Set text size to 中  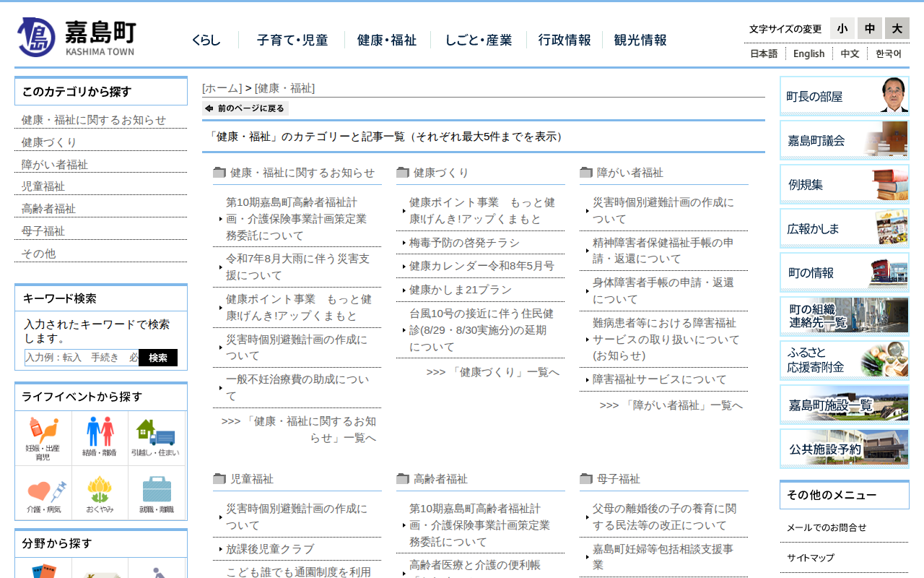(x=870, y=28)
